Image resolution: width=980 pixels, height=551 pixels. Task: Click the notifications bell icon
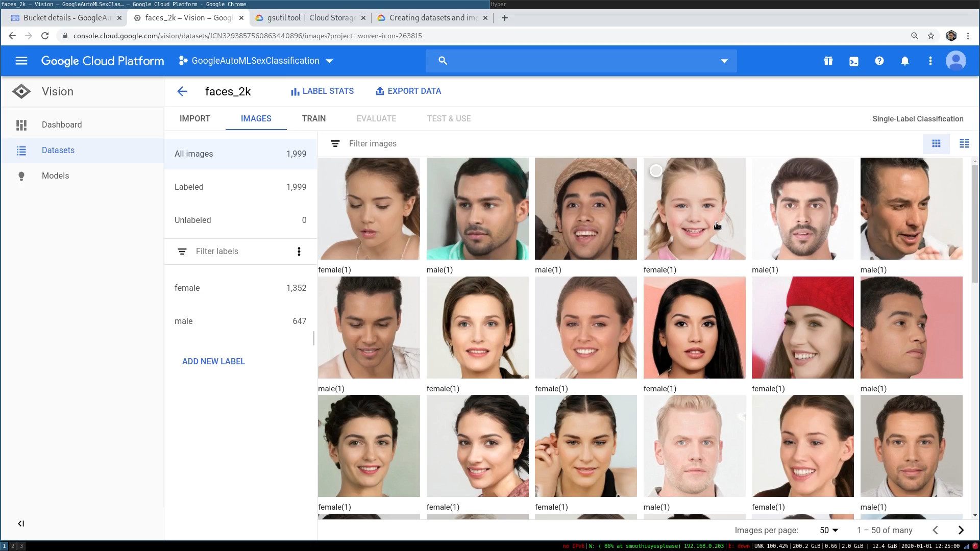[905, 61]
